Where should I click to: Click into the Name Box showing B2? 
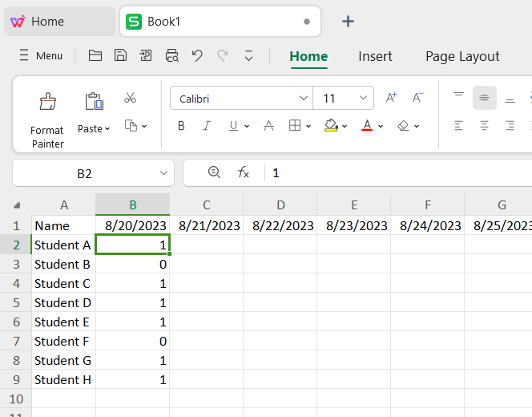coord(84,173)
